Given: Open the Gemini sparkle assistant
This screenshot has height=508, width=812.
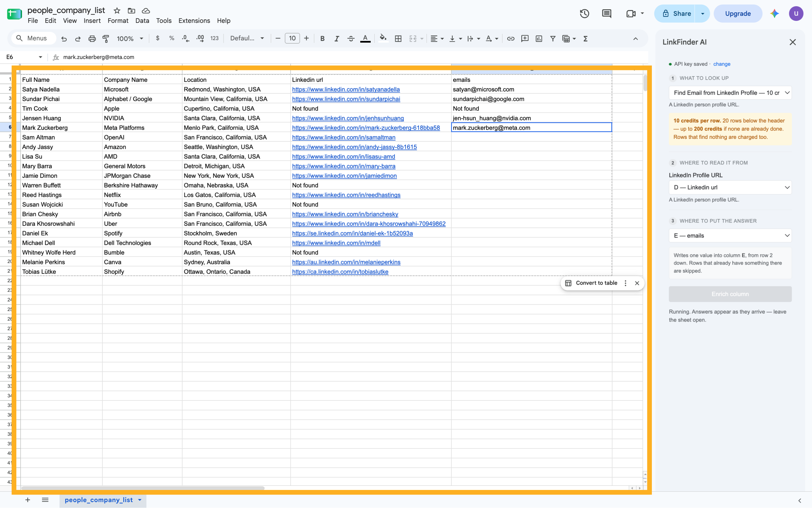Looking at the screenshot, I should click(775, 14).
